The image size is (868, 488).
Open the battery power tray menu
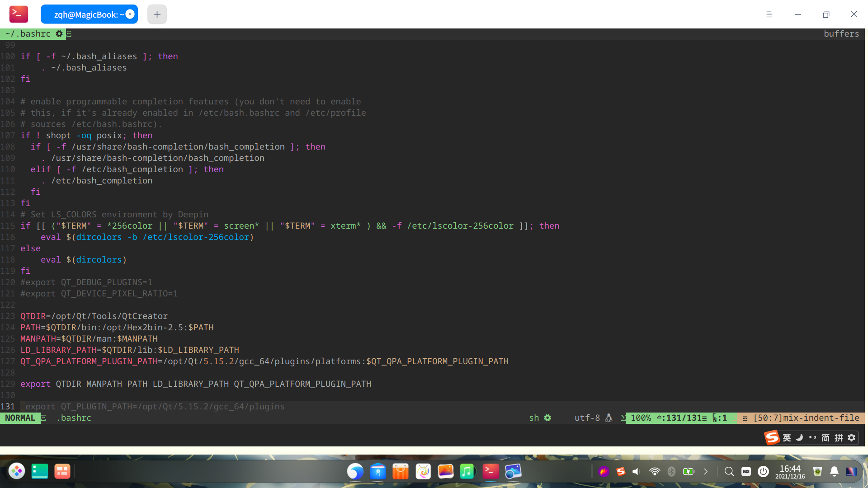click(689, 472)
